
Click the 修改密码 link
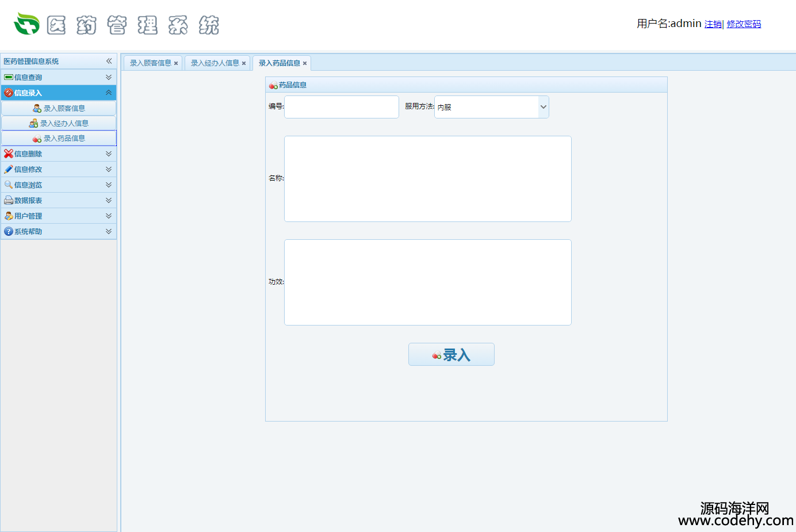click(744, 24)
